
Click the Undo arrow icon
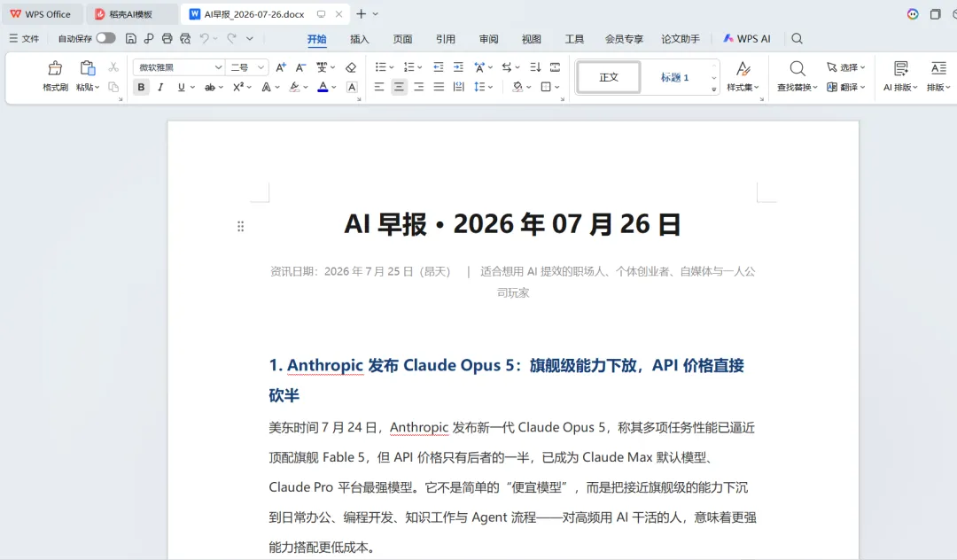205,38
